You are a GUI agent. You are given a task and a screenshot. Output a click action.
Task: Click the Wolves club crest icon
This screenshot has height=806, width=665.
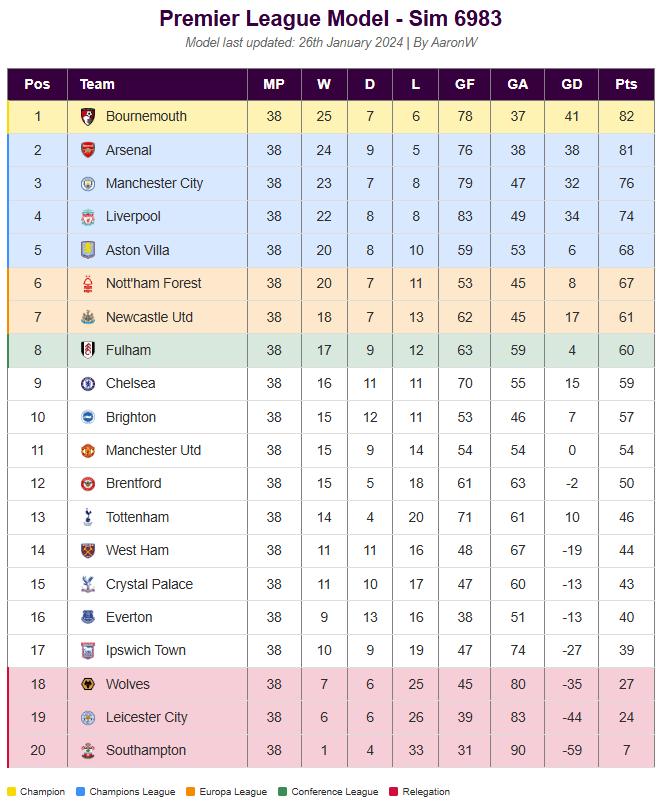click(x=88, y=684)
